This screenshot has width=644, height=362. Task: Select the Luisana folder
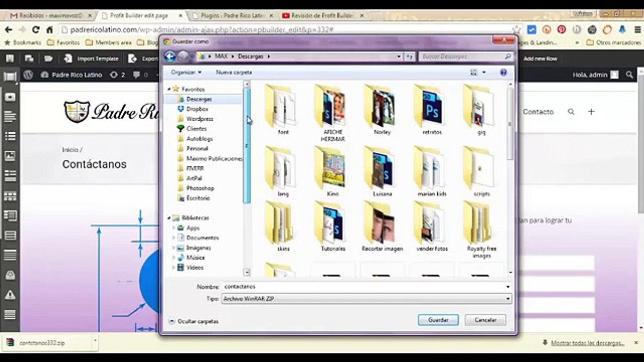[382, 171]
